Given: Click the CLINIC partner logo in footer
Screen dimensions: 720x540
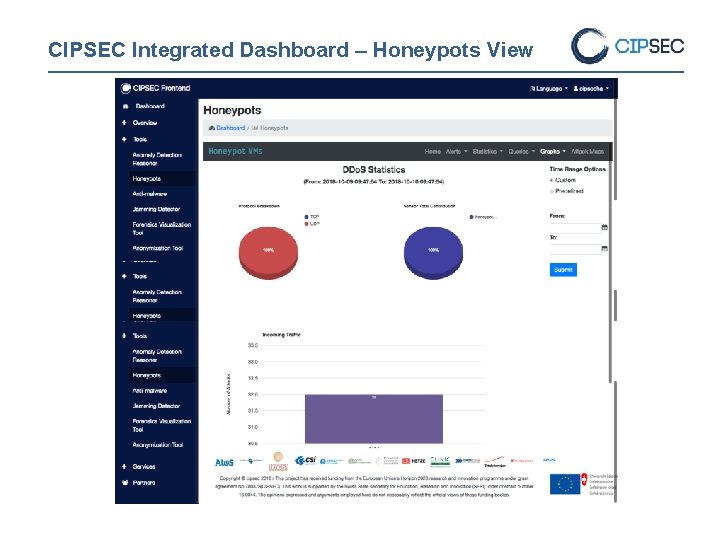Looking at the screenshot, I should (x=440, y=461).
